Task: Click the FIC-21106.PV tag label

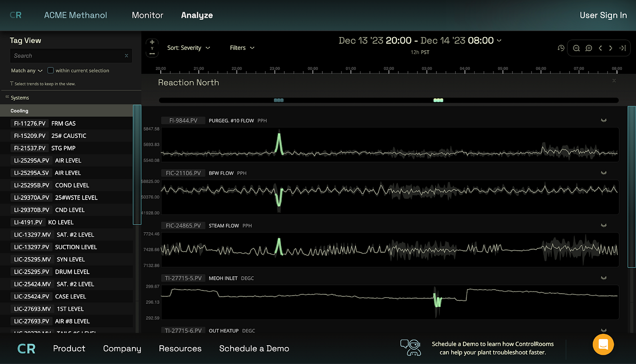Action: point(183,173)
